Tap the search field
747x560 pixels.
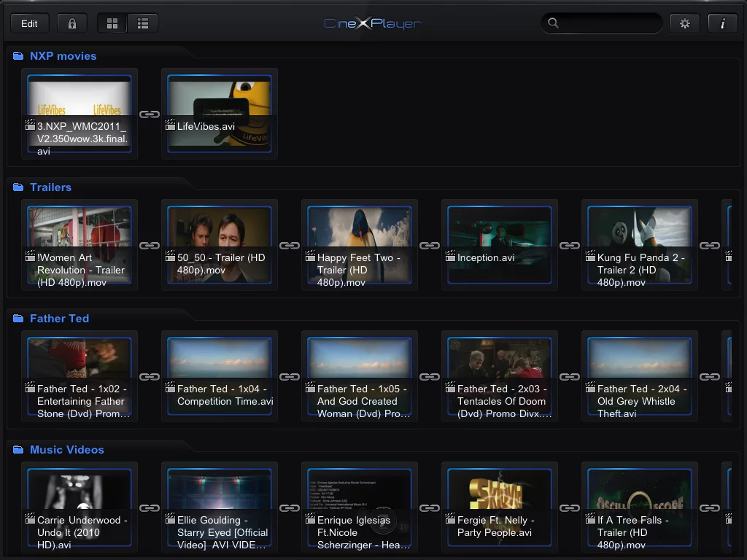(602, 23)
